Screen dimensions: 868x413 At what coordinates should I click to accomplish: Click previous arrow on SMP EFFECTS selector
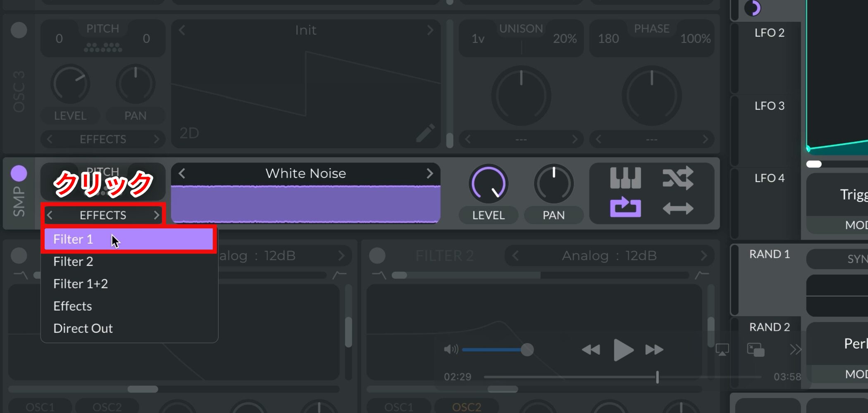(50, 215)
